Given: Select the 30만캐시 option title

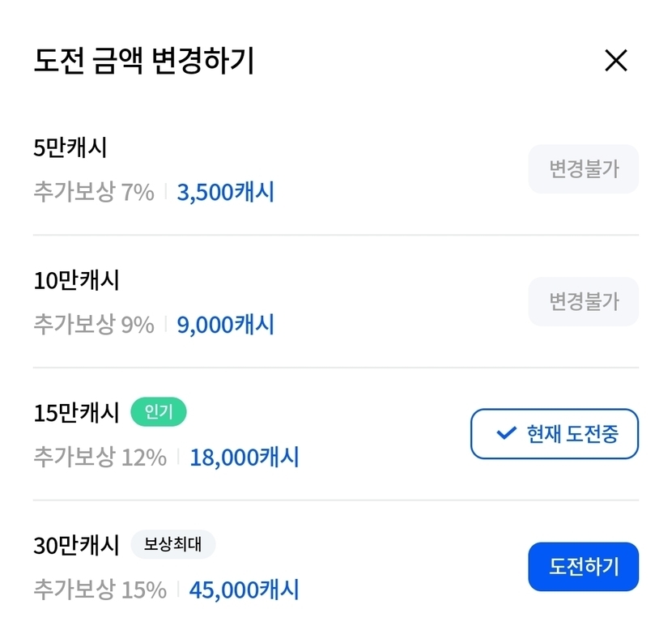Looking at the screenshot, I should point(77,545).
